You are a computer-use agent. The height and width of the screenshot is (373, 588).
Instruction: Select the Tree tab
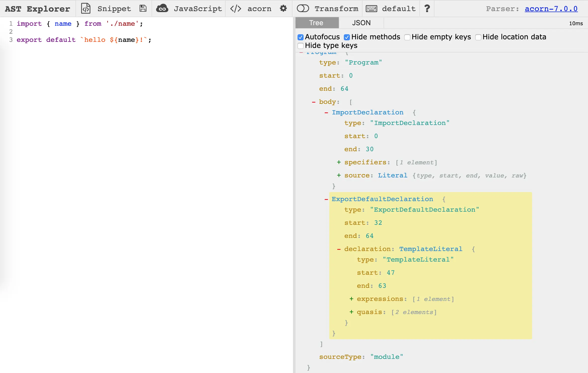[x=316, y=23]
